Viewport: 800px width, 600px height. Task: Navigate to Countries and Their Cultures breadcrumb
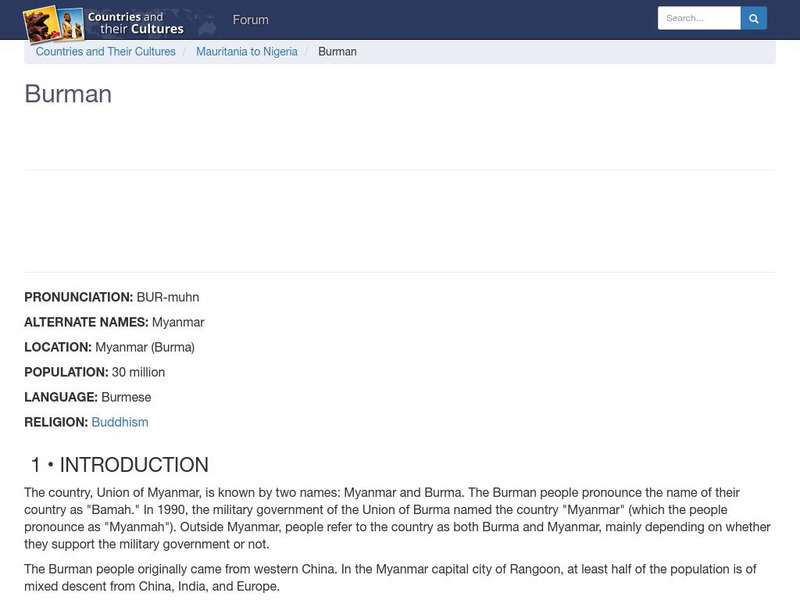(105, 51)
